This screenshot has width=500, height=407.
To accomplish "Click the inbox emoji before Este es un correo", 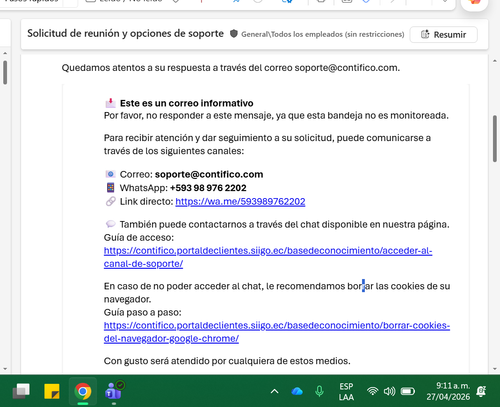I will (x=110, y=103).
